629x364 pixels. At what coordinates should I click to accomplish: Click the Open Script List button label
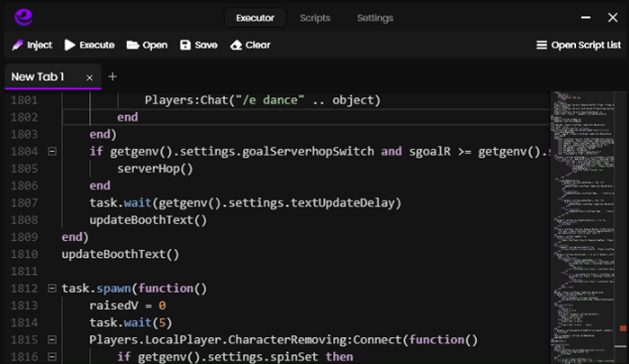click(x=586, y=45)
